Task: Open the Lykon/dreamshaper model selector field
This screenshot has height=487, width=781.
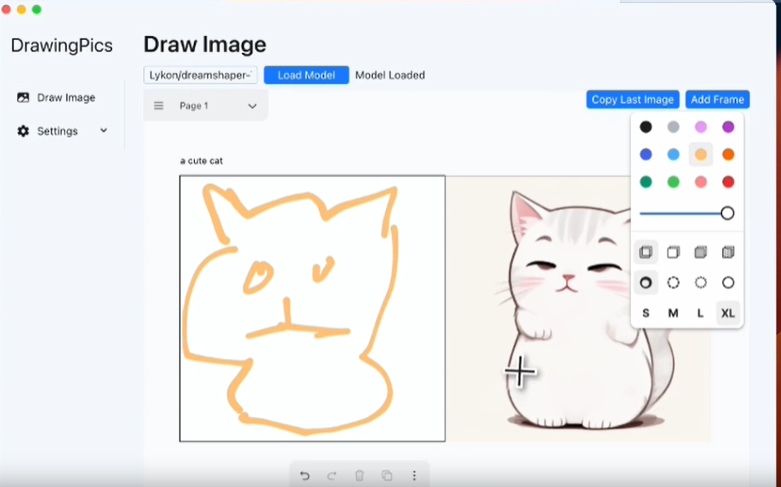Action: tap(201, 75)
